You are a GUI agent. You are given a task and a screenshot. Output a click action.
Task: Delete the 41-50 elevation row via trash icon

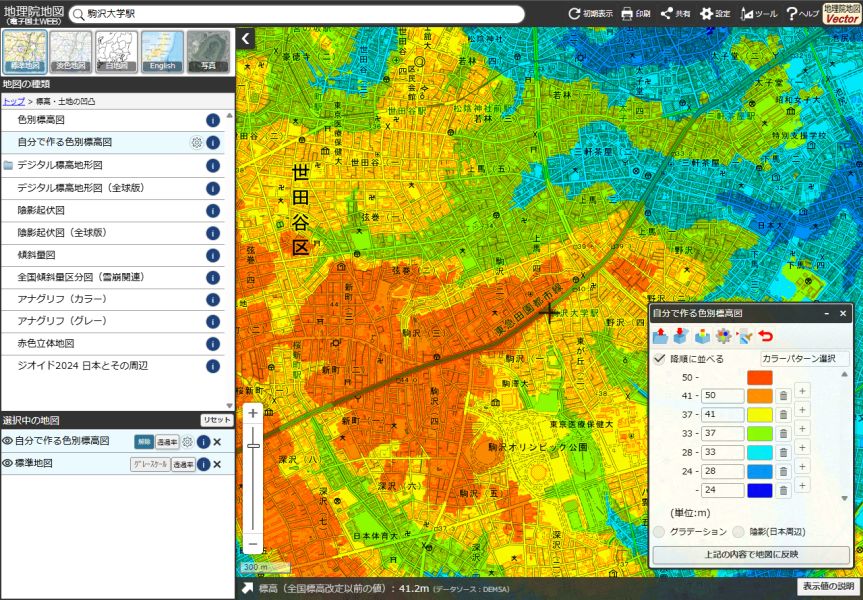click(x=783, y=396)
